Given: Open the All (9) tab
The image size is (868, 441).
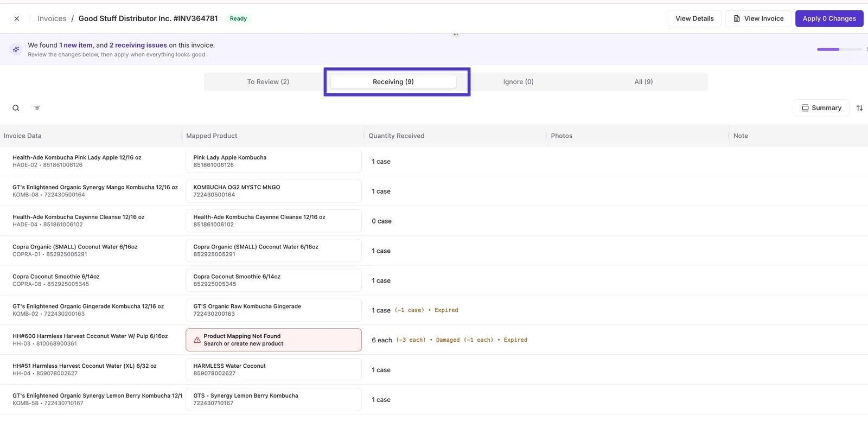Looking at the screenshot, I should click(x=643, y=82).
